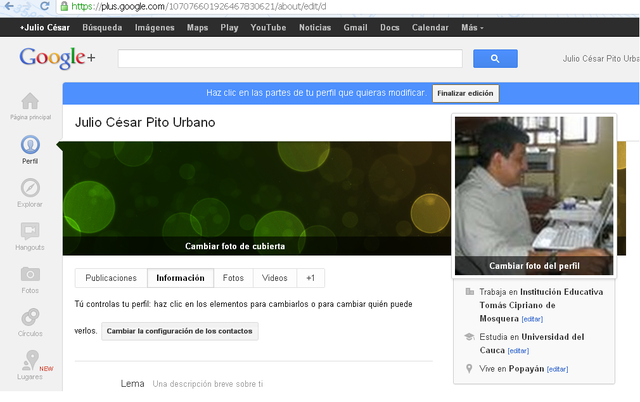This screenshot has height=402, width=640.
Task: Open Play in the top bar
Action: pos(229,27)
